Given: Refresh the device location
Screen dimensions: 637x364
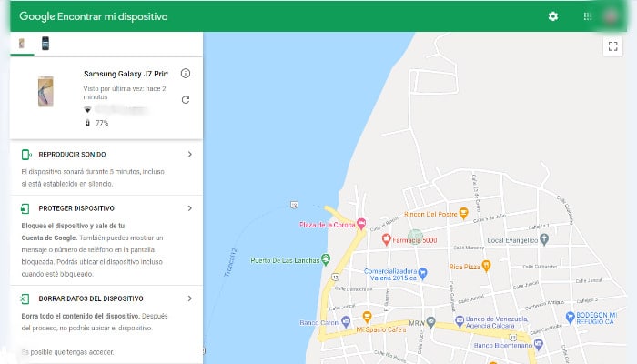Looking at the screenshot, I should (186, 100).
